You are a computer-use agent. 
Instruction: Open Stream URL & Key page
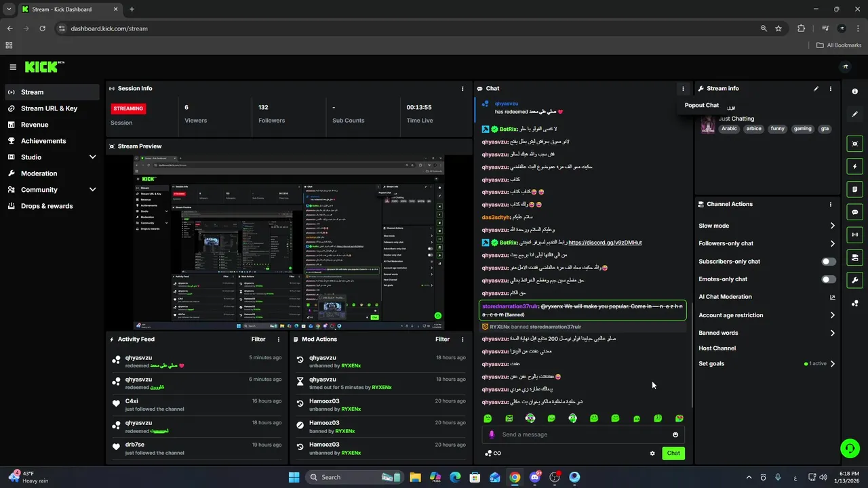pos(52,108)
